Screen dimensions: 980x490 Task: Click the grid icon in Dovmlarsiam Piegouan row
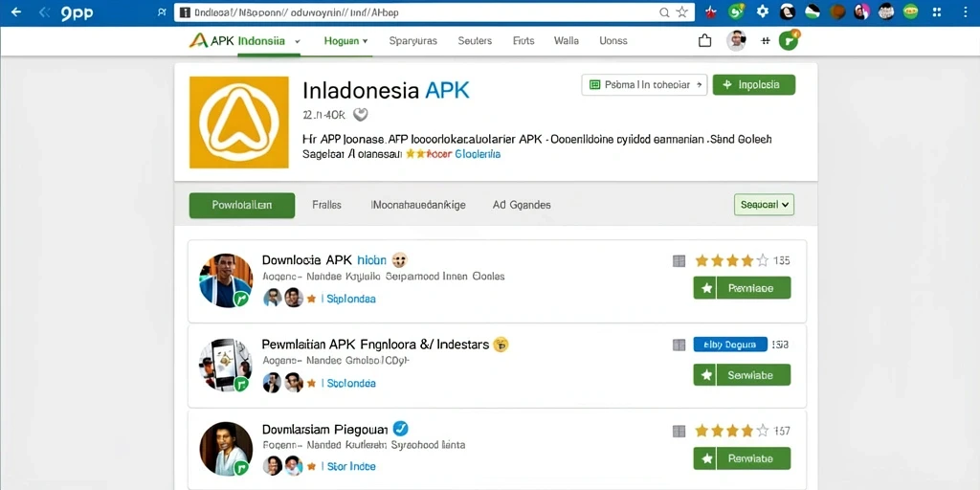click(679, 431)
